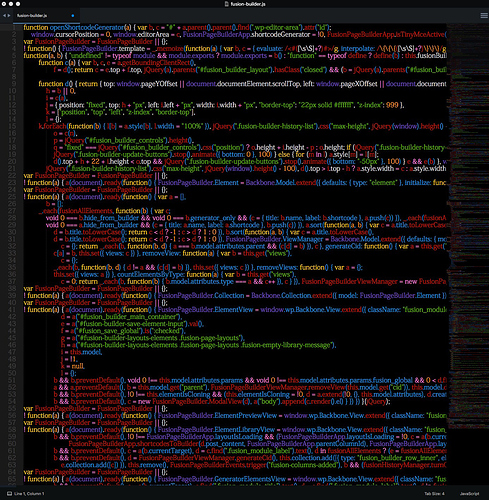Open the JavaScript syntax selector
Image resolution: width=489 pixels, height=500 pixels.
coord(469,493)
